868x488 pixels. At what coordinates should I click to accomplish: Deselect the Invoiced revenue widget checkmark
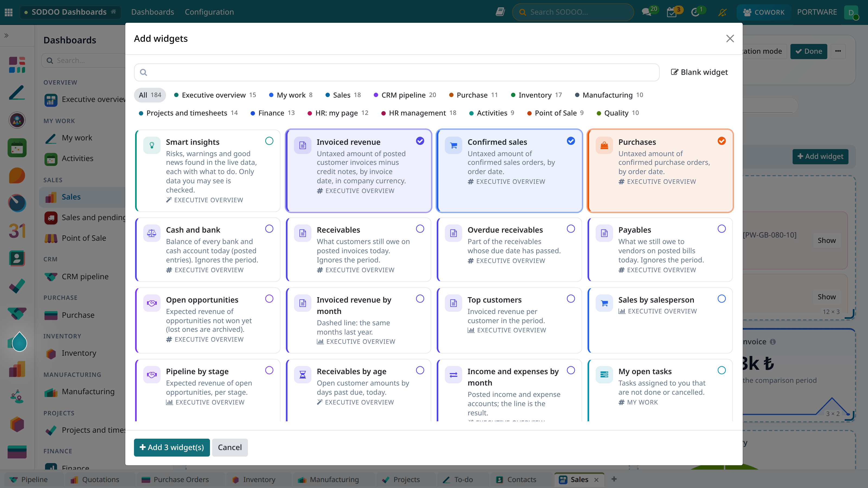(420, 141)
